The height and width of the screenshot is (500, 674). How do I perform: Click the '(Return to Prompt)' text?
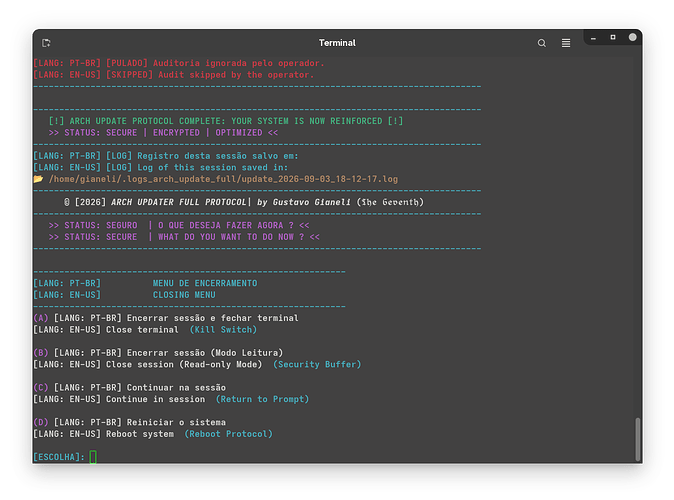point(262,399)
